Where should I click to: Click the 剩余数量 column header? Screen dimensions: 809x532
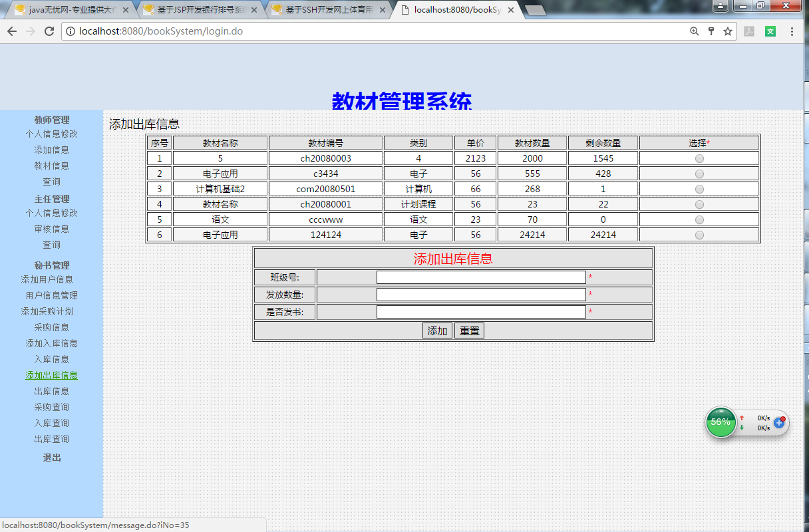pyautogui.click(x=603, y=143)
